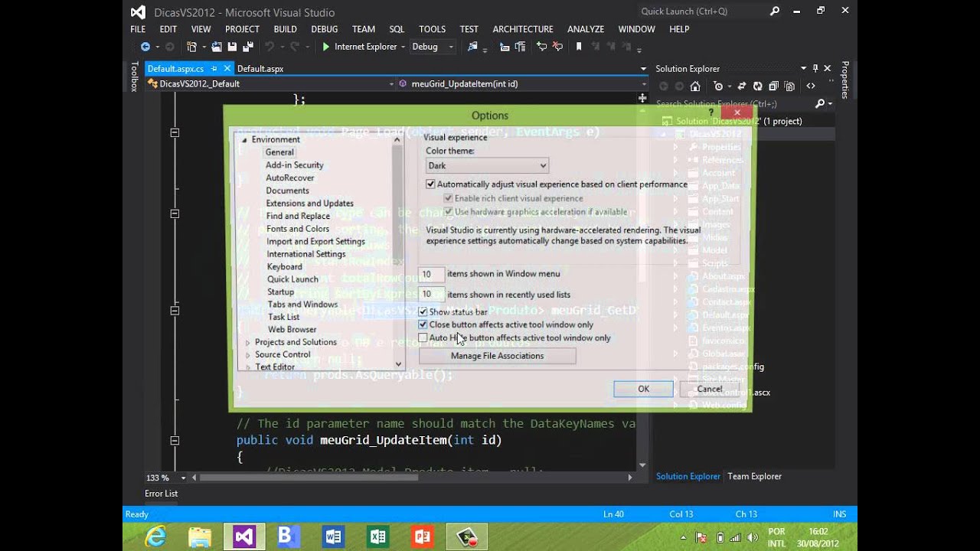Expand the Source Control node
The image size is (980, 551).
[x=247, y=355]
